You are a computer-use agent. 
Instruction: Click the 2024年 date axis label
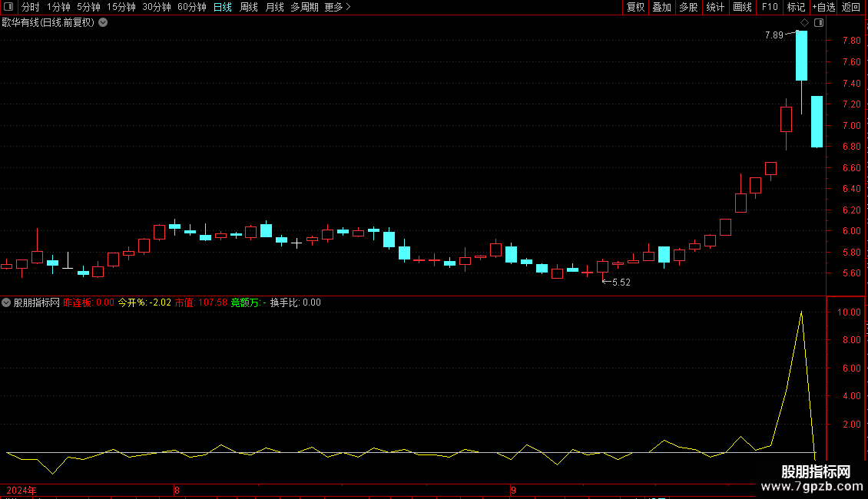(x=22, y=490)
